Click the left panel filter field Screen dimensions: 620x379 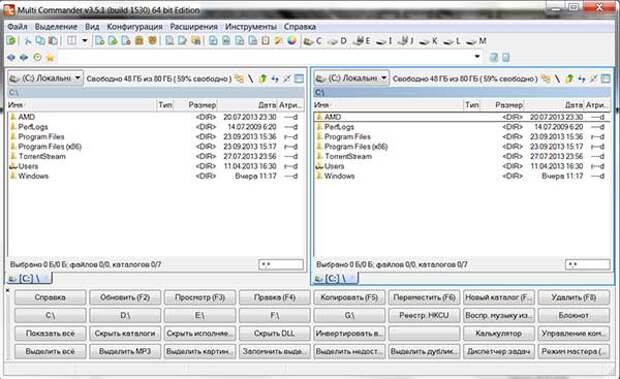pos(281,264)
